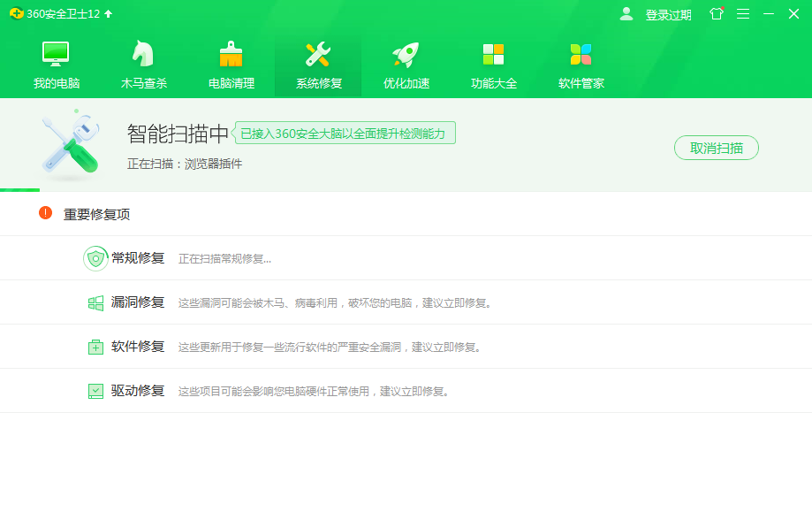812x512 pixels.
Task: Open the 我的电脑 monitor icon
Action: pos(56,54)
